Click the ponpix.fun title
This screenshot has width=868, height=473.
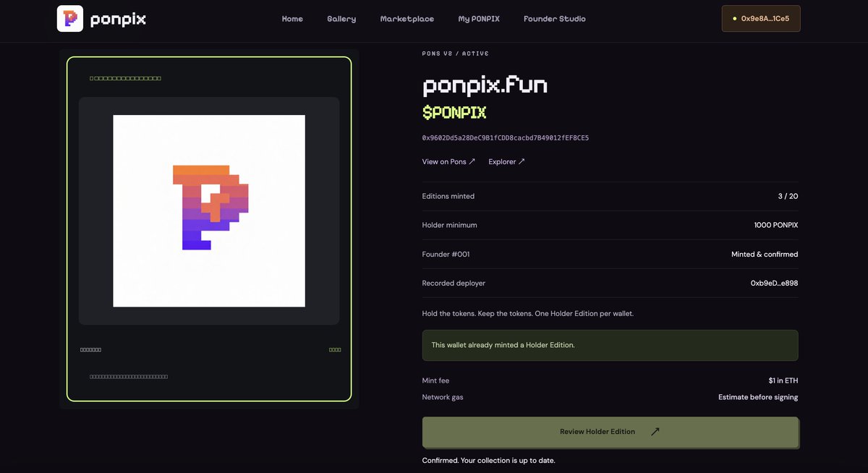pyautogui.click(x=485, y=85)
